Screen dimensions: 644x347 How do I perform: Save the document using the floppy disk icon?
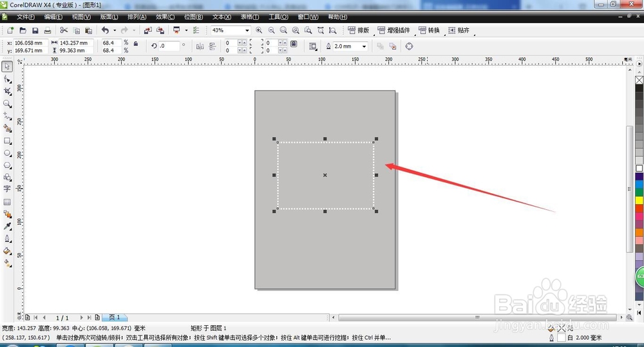pos(35,30)
